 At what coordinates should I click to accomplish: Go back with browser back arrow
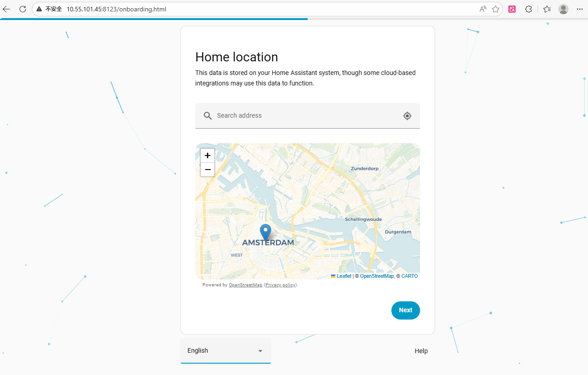click(x=6, y=9)
